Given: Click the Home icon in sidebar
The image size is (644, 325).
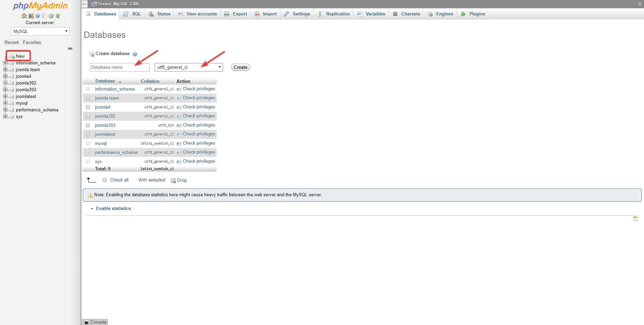Looking at the screenshot, I should click(24, 16).
